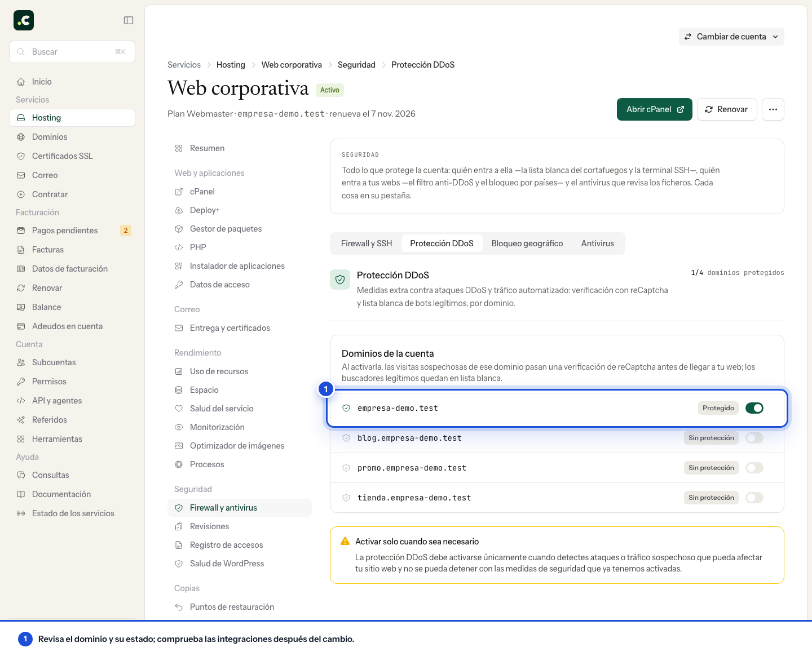Click the Referidos sparkle icon
Screen dimensions: 812x656
click(21, 420)
